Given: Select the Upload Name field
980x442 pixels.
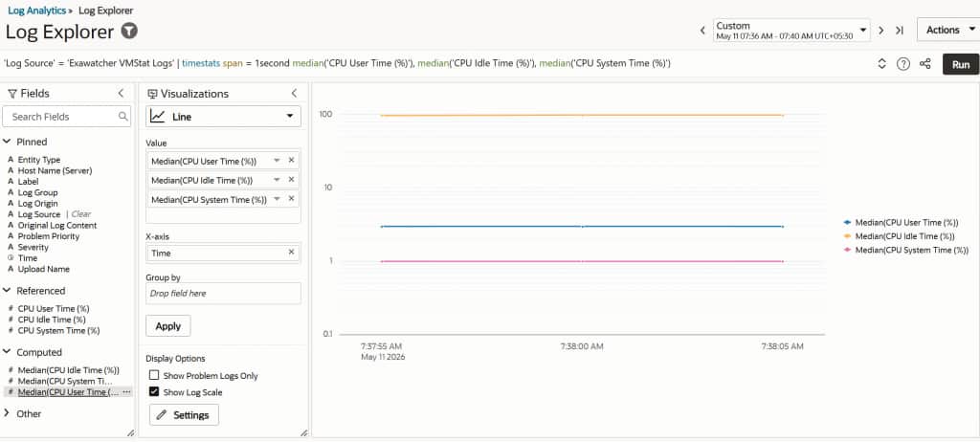Looking at the screenshot, I should click(x=44, y=269).
